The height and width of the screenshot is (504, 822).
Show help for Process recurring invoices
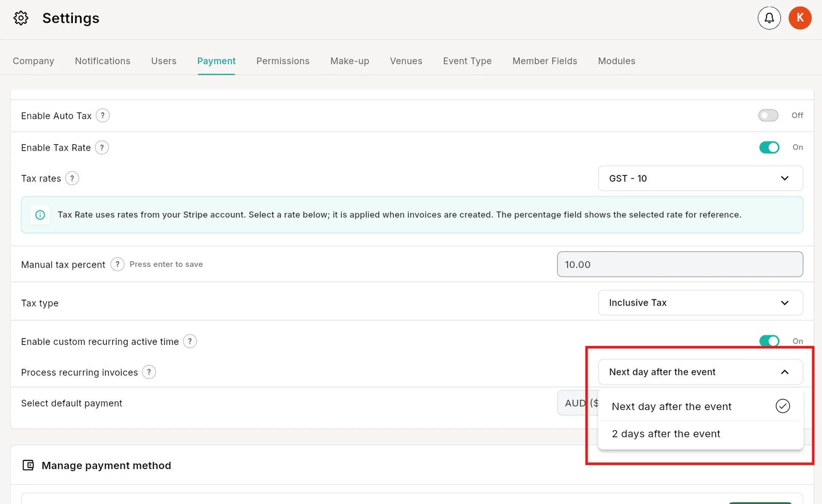click(x=149, y=372)
